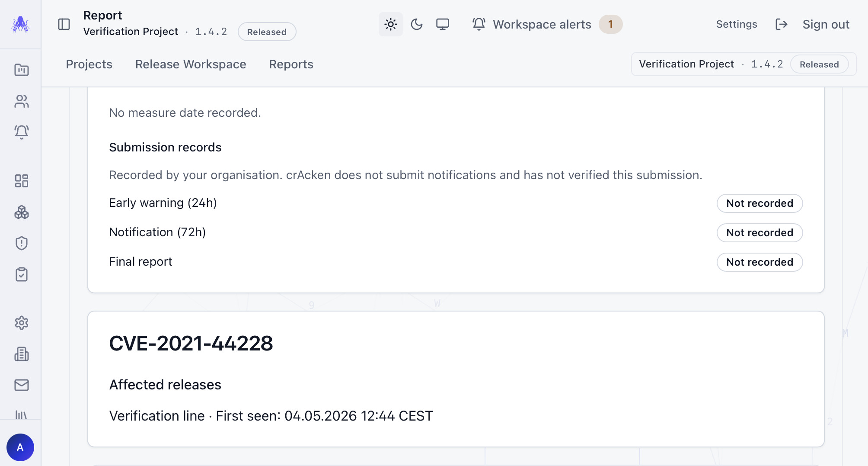868x466 pixels.
Task: Click Notification (72h) label
Action: (x=157, y=232)
